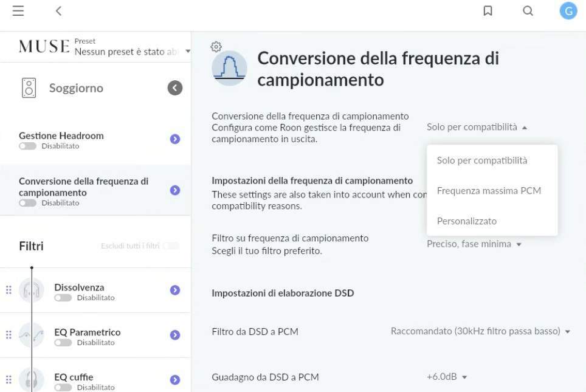Enable the EQ Parametrico switch
The image size is (586, 392).
(x=63, y=343)
